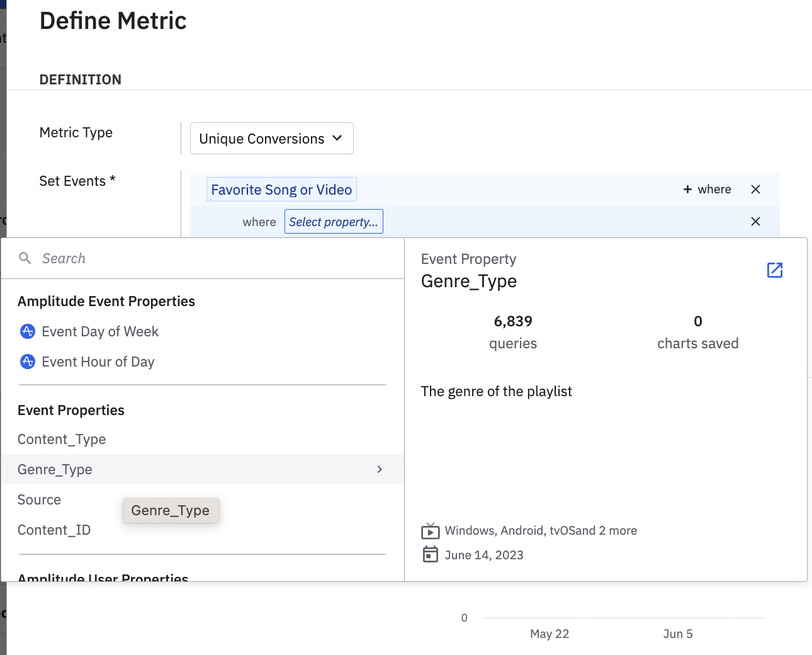Open Genre_Type property details in new window
812x655 pixels.
774,270
